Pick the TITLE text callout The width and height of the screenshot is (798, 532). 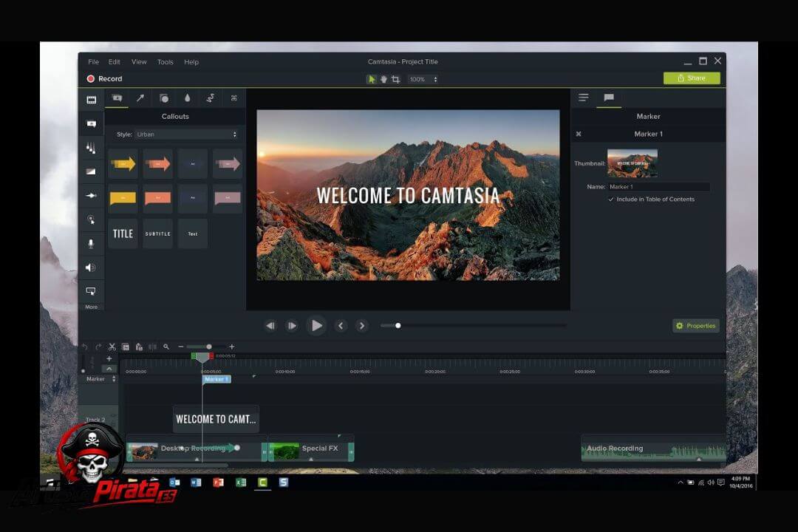click(x=123, y=233)
